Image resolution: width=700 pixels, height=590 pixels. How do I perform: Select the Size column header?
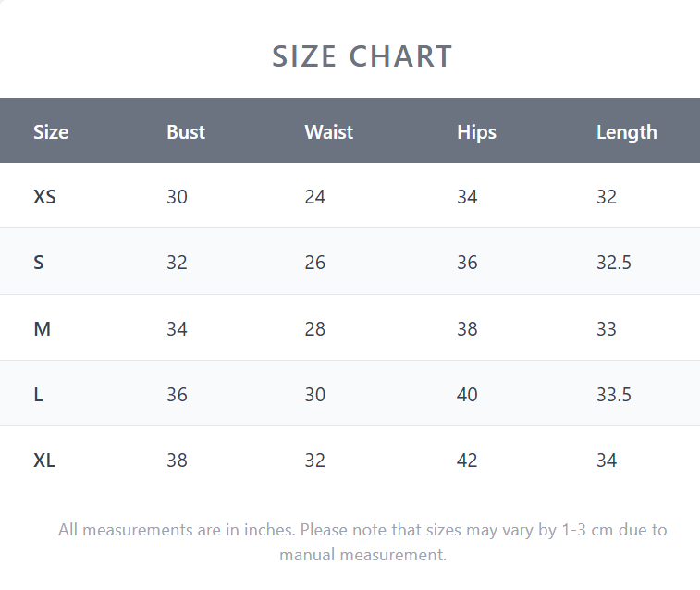[x=51, y=132]
